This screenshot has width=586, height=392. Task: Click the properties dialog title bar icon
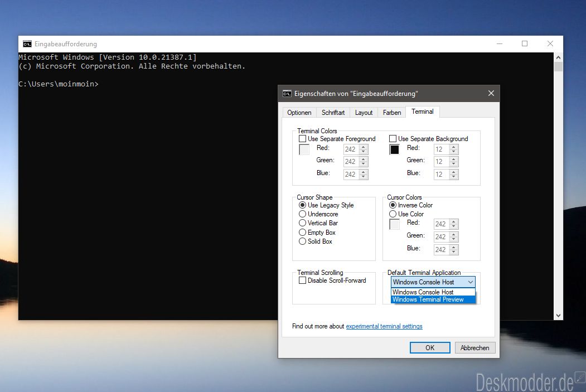[x=287, y=94]
